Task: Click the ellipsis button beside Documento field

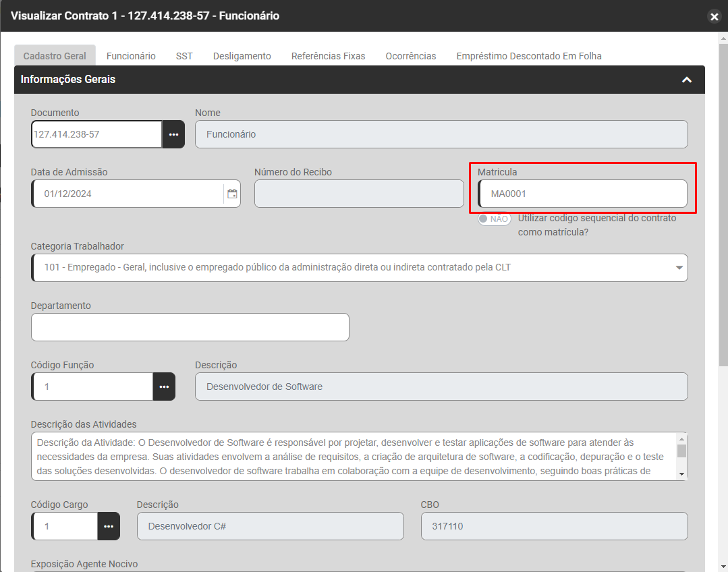Action: pyautogui.click(x=173, y=134)
